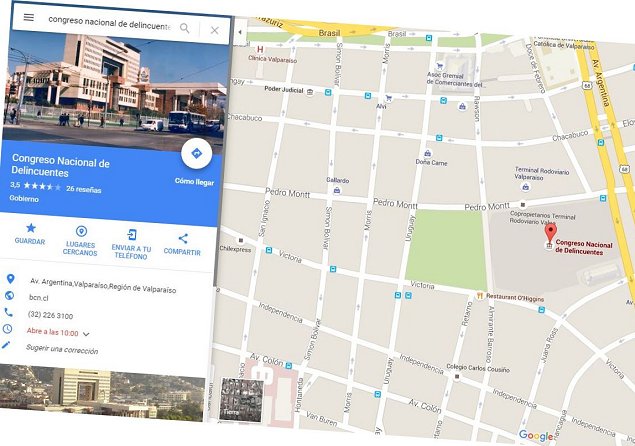
Task: Select Enviar a tu teléfono icon
Action: (x=132, y=235)
